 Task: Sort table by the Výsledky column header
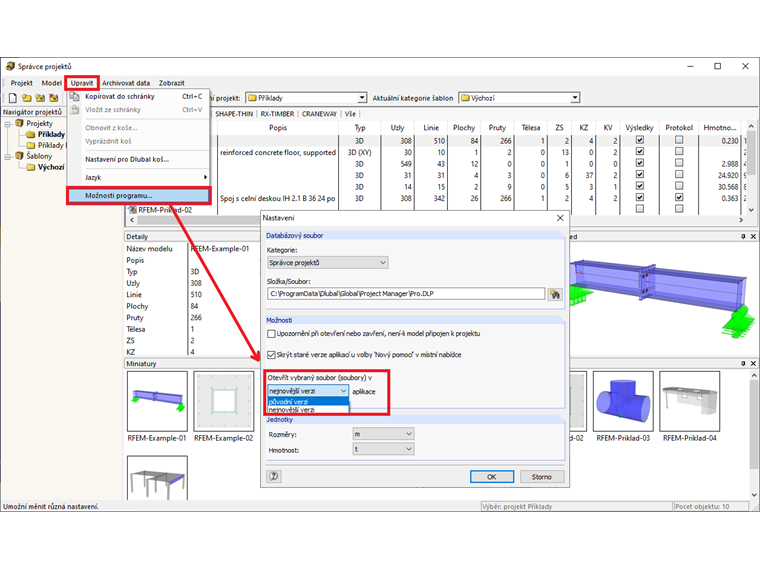click(639, 128)
